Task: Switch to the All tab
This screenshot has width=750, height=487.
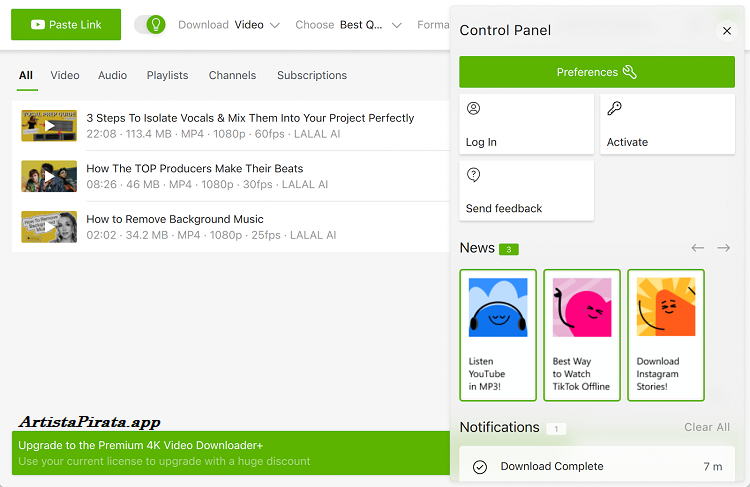Action: [26, 76]
